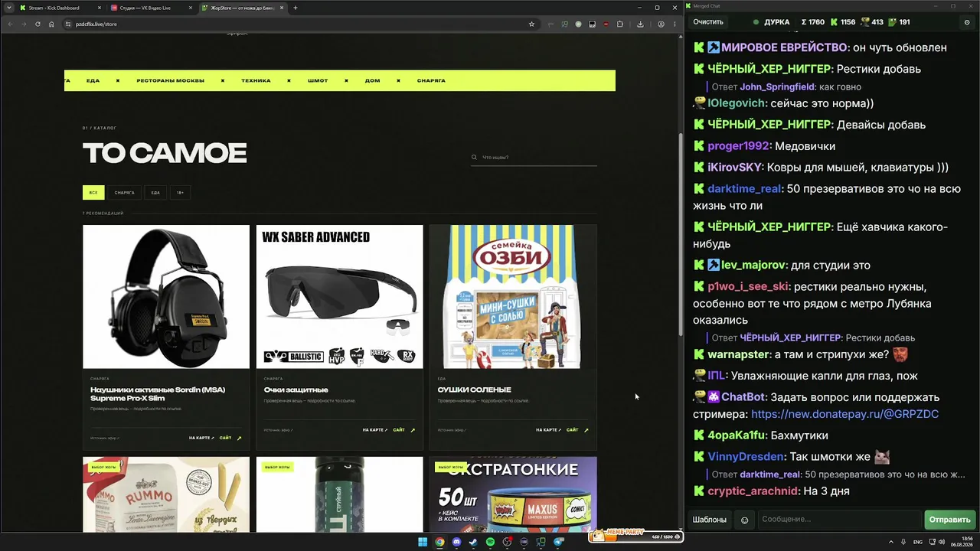Screen dimensions: 980x551
Task: Open the Chrome profile avatar
Action: tap(661, 24)
